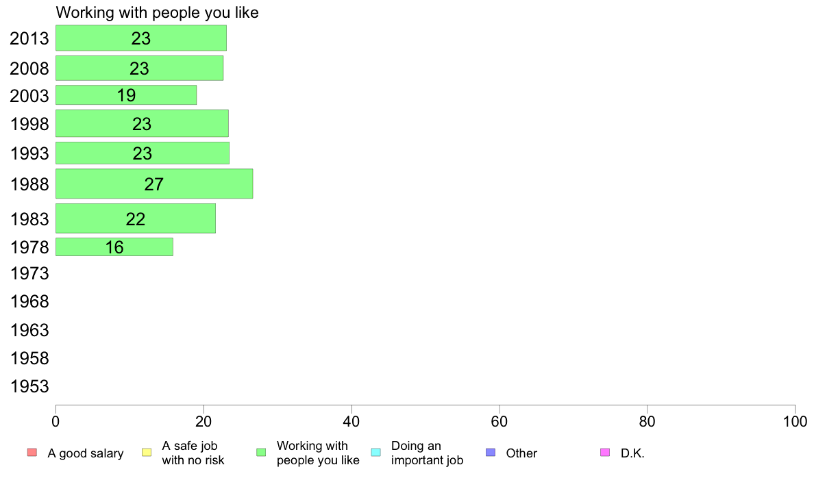Click the A good salary legend label

(x=86, y=453)
